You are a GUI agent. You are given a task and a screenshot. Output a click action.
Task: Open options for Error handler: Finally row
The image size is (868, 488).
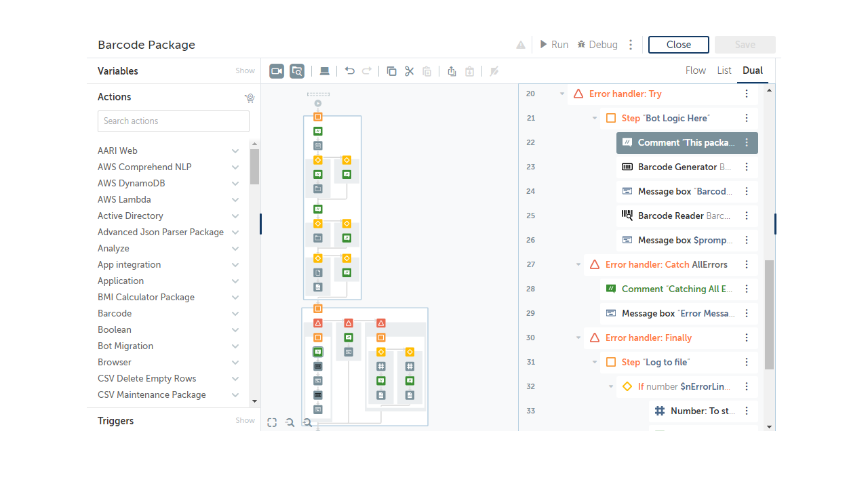pyautogui.click(x=747, y=338)
